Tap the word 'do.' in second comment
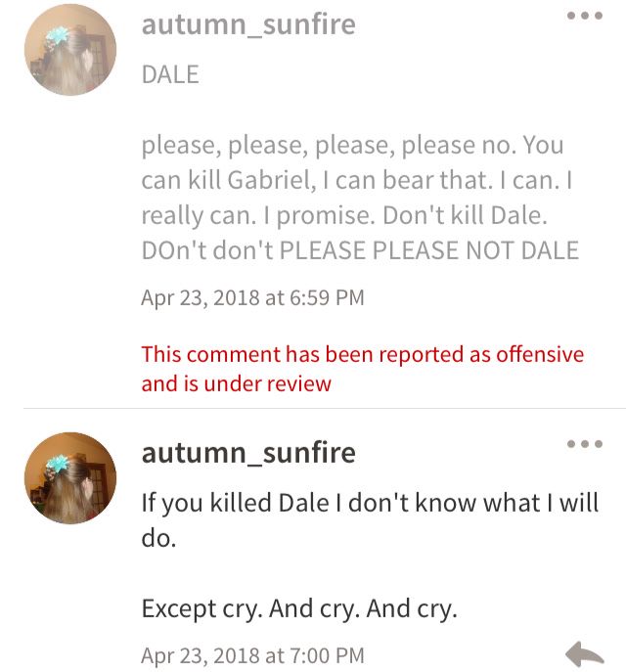Screen dimensions: 626x672 tap(158, 537)
